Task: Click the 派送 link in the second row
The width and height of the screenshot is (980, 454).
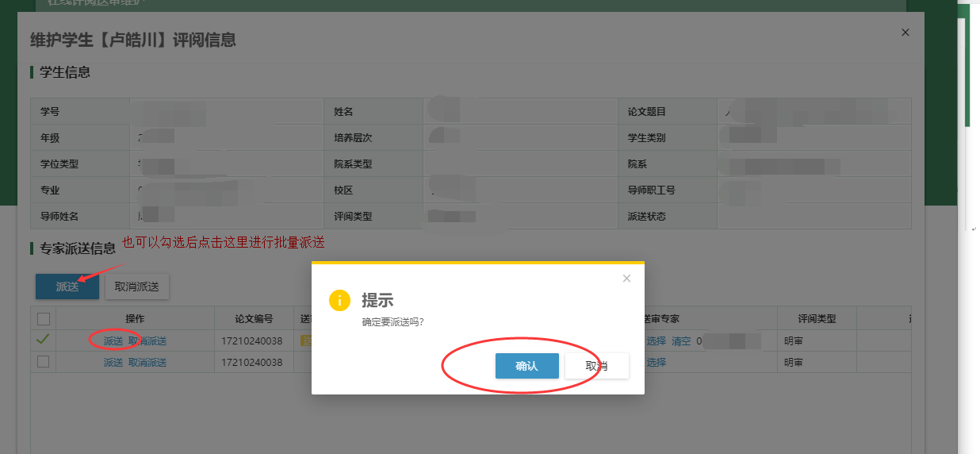Action: (113, 363)
